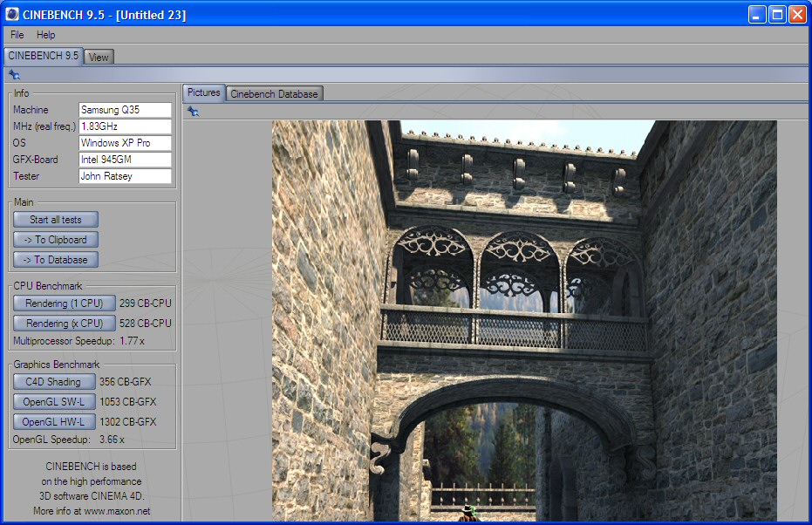Click the 1053 CB-GFX result value

128,402
